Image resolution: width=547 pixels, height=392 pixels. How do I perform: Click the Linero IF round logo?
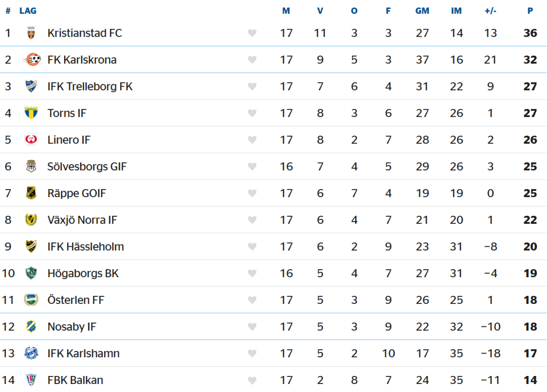point(31,140)
